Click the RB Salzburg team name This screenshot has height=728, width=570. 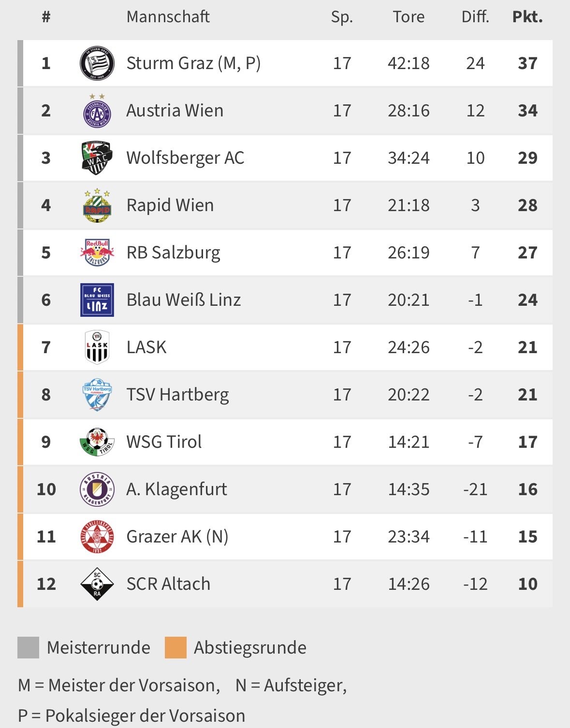coord(173,253)
